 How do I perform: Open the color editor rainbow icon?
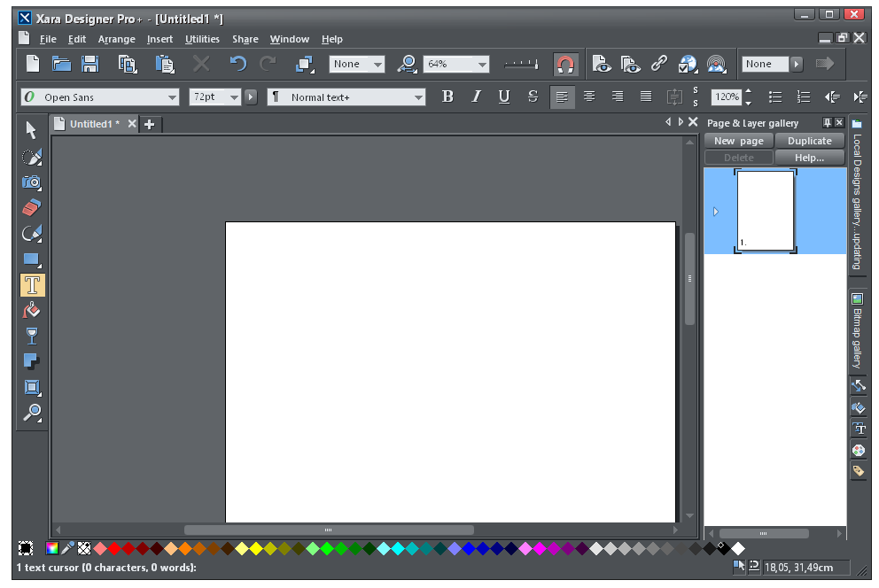[x=52, y=548]
